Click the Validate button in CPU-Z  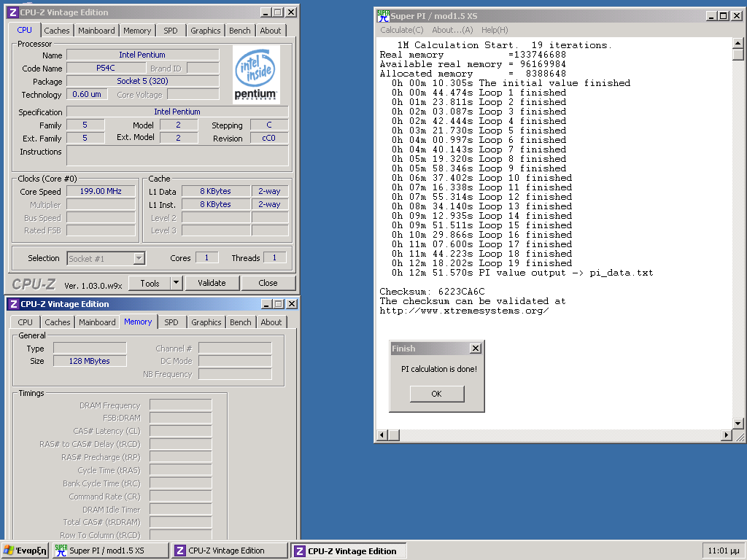point(212,283)
